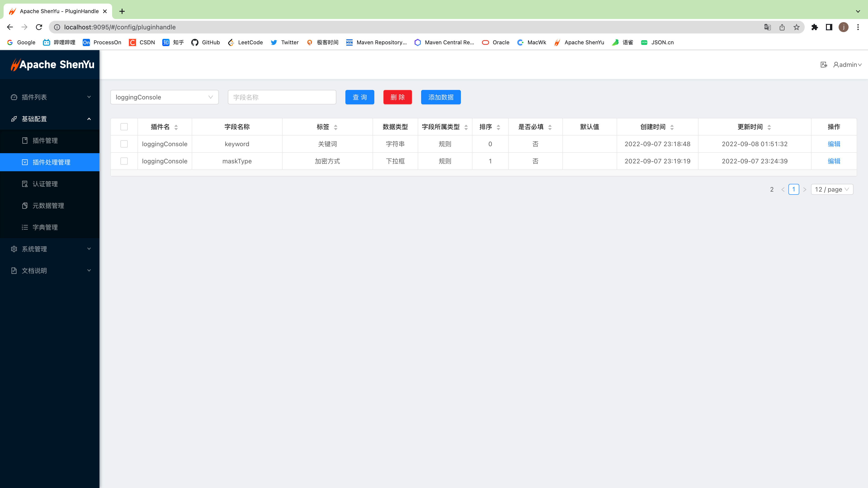Select the keyword row checkbox
Image resolution: width=868 pixels, height=488 pixels.
[124, 144]
